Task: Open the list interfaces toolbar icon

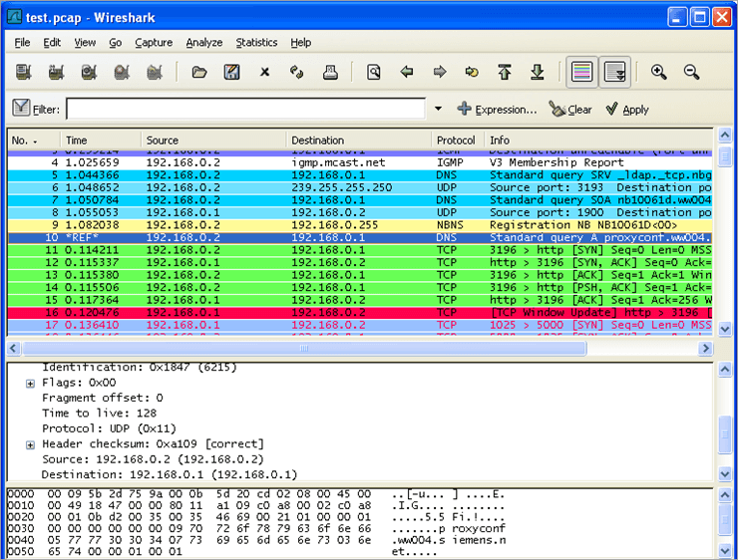Action: tap(23, 72)
